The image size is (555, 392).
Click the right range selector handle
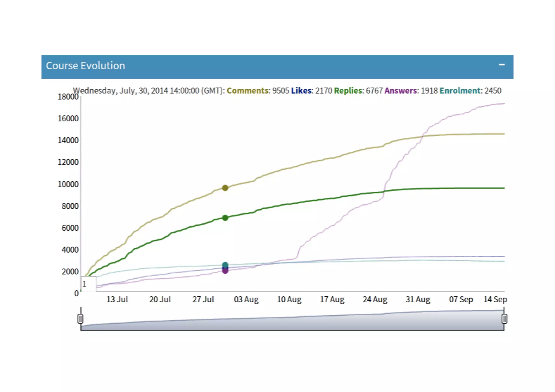tap(504, 319)
